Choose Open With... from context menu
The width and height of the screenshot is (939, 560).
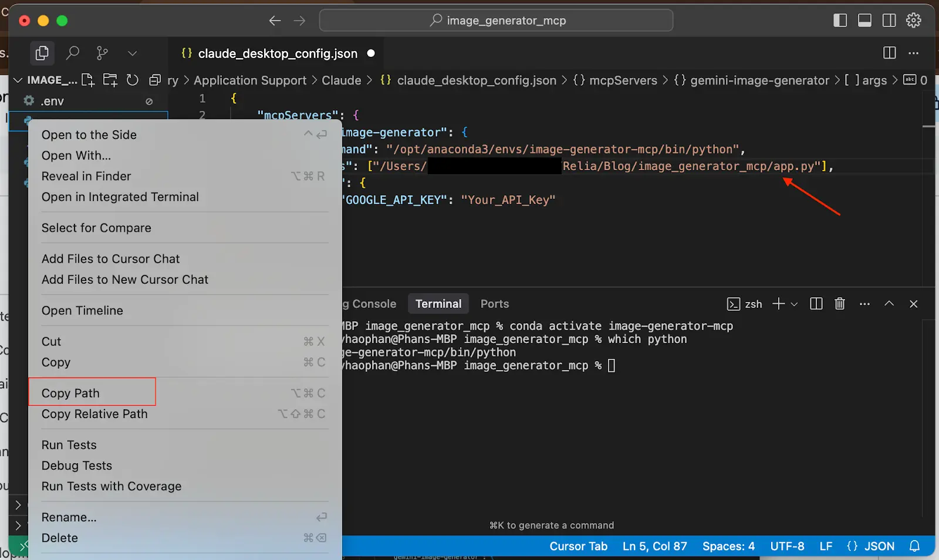click(185, 155)
